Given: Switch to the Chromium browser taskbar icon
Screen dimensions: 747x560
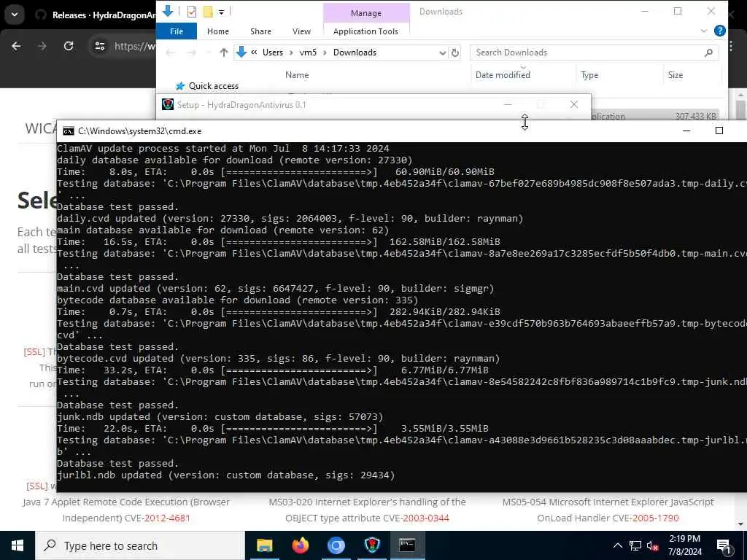Looking at the screenshot, I should tap(336, 545).
